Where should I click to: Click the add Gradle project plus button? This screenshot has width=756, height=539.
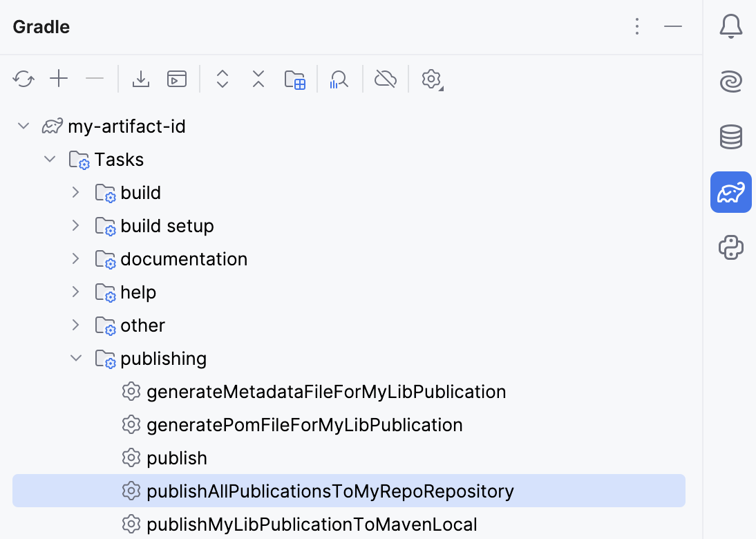coord(59,79)
